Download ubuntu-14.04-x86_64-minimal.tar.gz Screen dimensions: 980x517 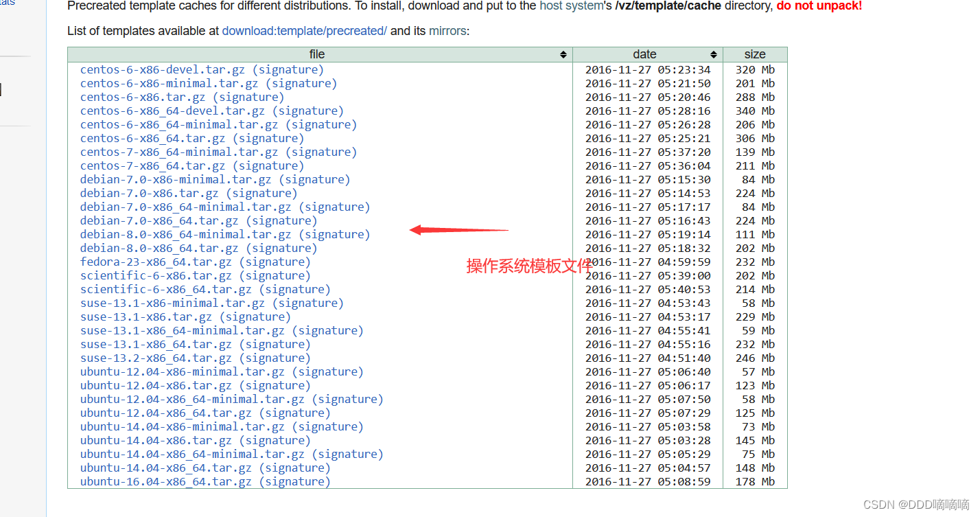[x=192, y=454]
